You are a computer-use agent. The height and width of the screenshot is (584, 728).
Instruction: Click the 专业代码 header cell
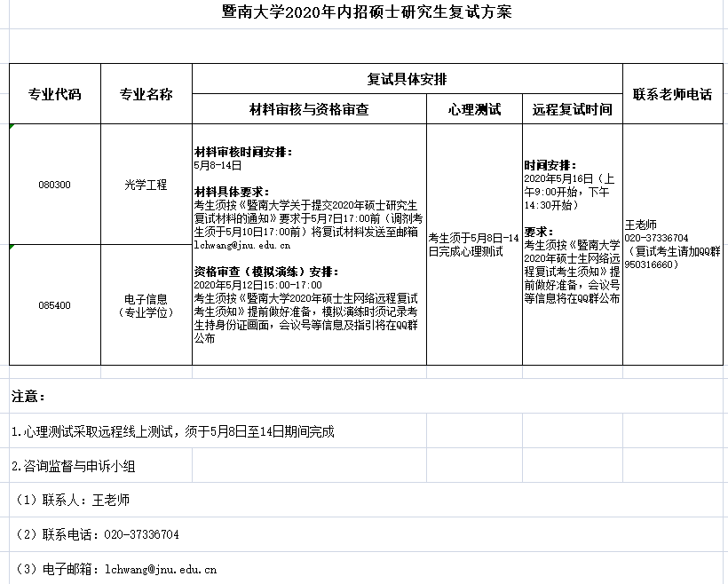click(x=55, y=93)
